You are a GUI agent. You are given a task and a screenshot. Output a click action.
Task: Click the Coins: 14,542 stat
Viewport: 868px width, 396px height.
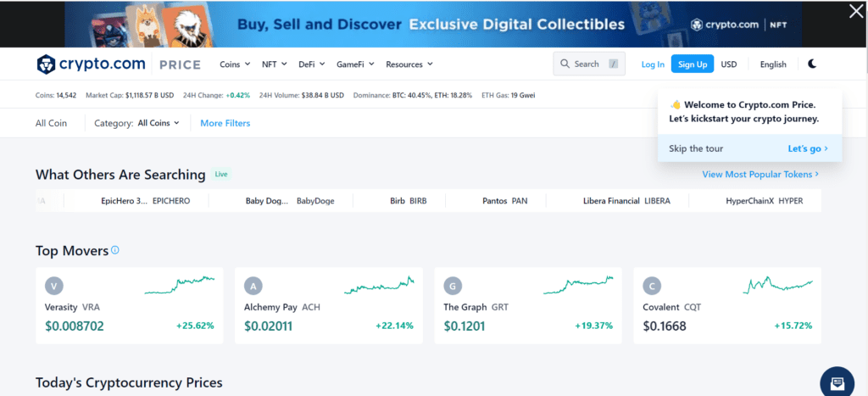(56, 95)
